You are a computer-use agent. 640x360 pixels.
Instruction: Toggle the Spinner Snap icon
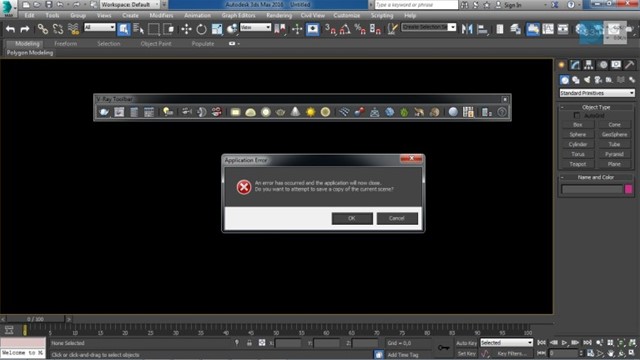[375, 29]
